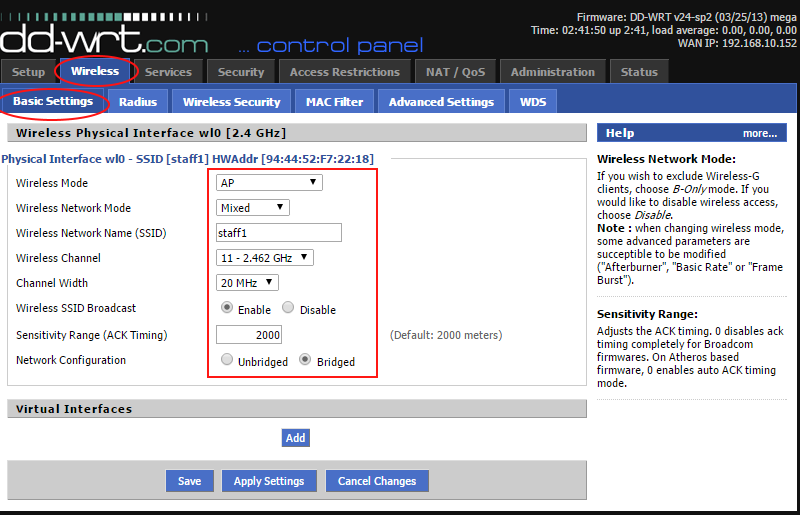
Task: Switch to the Setup tab
Action: 28,72
